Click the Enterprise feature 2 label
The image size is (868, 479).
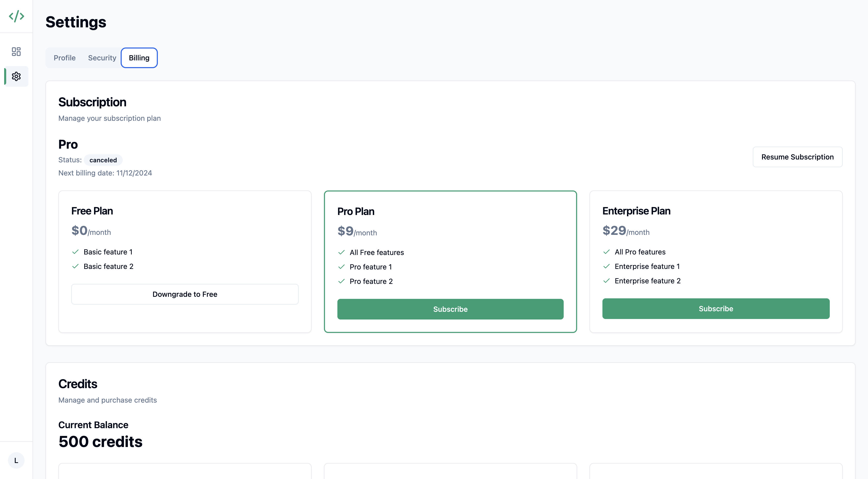tap(648, 281)
